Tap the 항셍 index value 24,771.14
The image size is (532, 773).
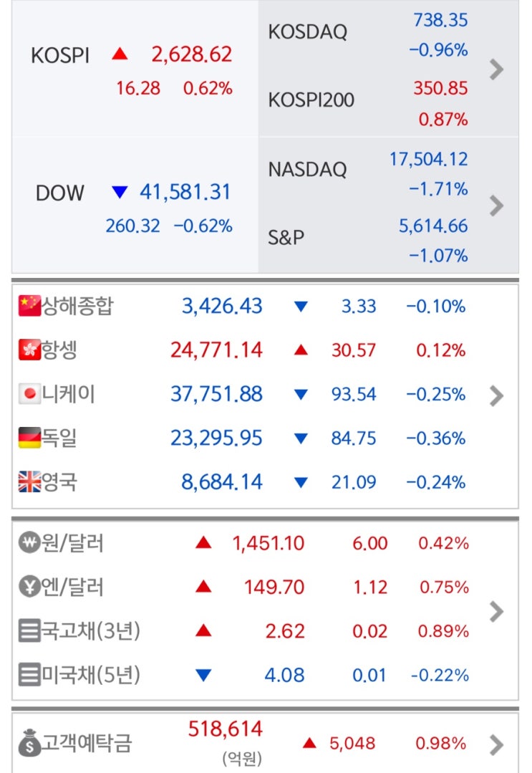tap(216, 350)
